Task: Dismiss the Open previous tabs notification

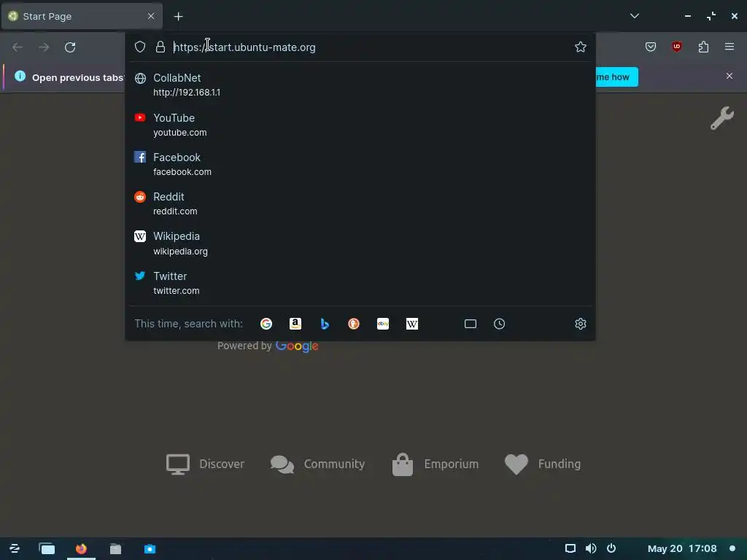Action: 729,76
